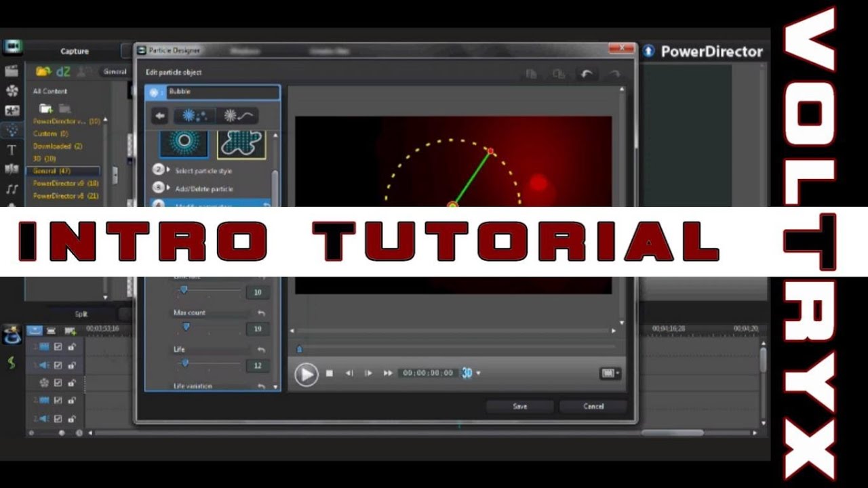Open the Magic Movie wizard hat icon
Image resolution: width=868 pixels, height=488 pixels.
click(x=12, y=335)
